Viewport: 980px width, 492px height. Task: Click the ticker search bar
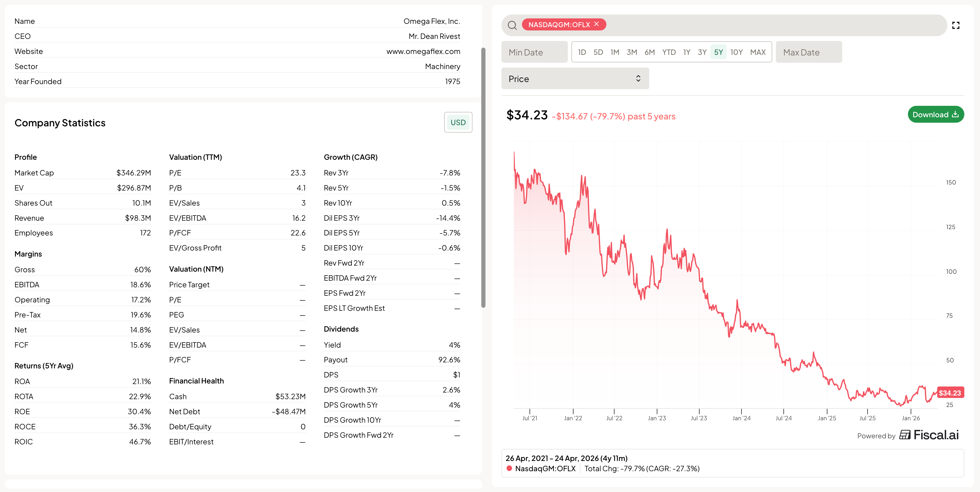tap(761, 25)
